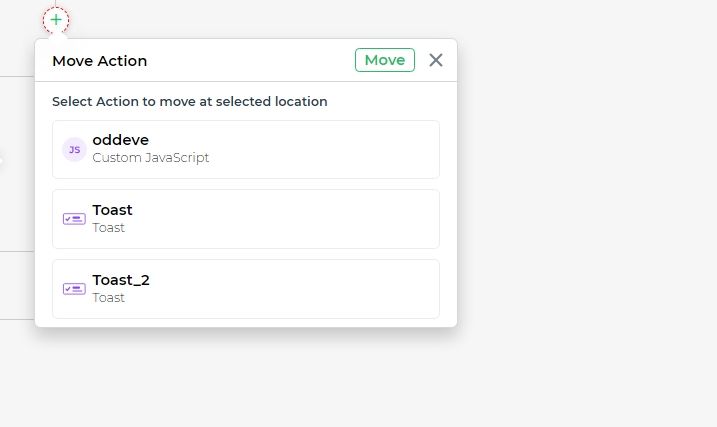
Task: Select the Toast action card
Action: click(x=246, y=219)
